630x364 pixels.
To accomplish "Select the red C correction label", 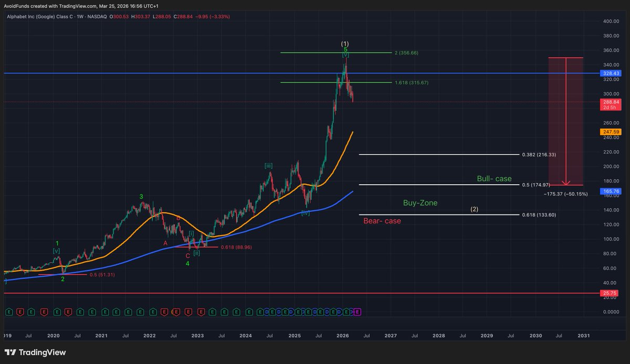I will (187, 255).
